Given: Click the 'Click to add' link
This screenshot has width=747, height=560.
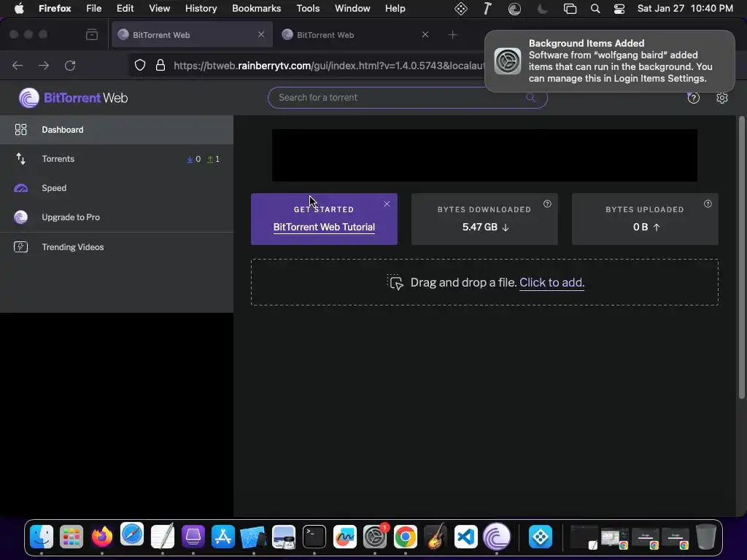Looking at the screenshot, I should 551,282.
